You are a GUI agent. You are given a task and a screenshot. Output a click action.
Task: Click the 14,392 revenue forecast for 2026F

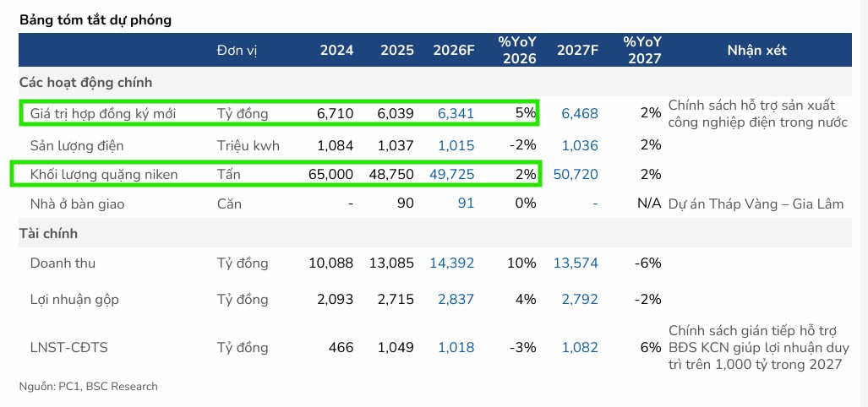(x=452, y=263)
